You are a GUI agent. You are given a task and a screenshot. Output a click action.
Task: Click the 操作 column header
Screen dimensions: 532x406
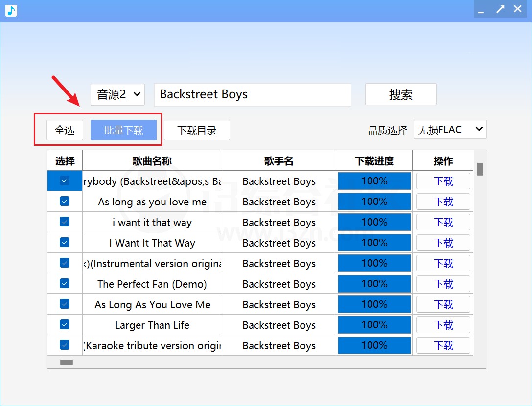click(x=443, y=160)
